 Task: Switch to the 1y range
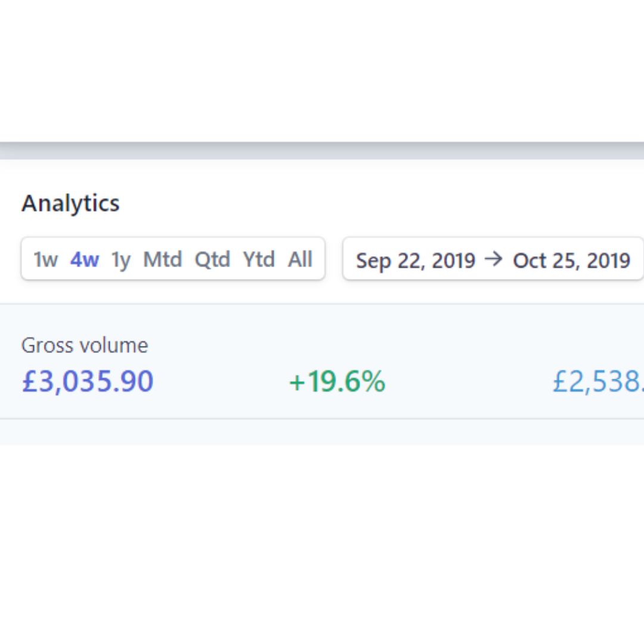[x=121, y=260]
